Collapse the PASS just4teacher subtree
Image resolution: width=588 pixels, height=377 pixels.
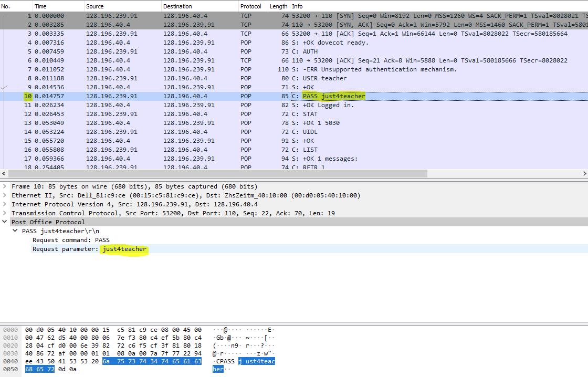pyautogui.click(x=14, y=230)
